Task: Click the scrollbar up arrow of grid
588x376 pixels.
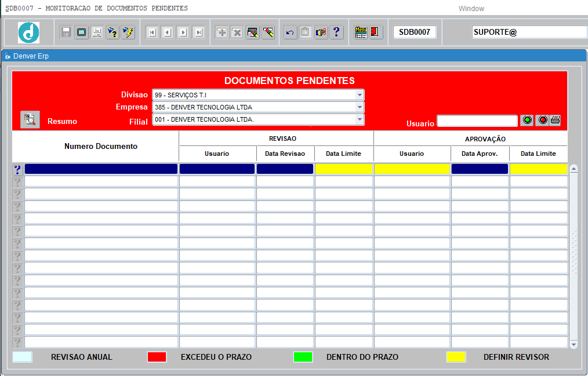Action: click(x=574, y=169)
